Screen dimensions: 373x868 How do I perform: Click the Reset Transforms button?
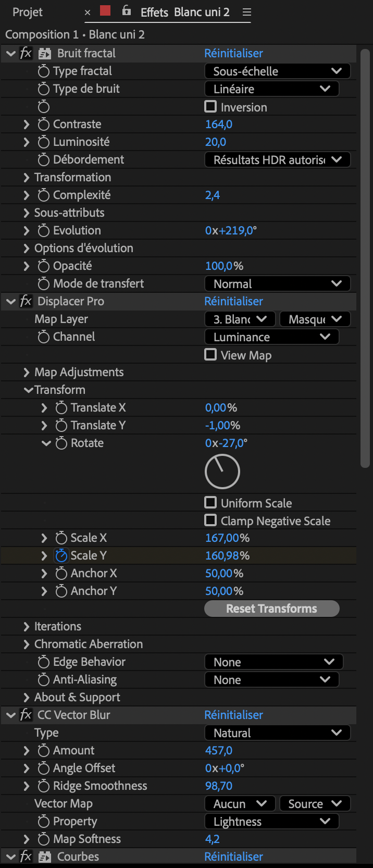click(271, 609)
